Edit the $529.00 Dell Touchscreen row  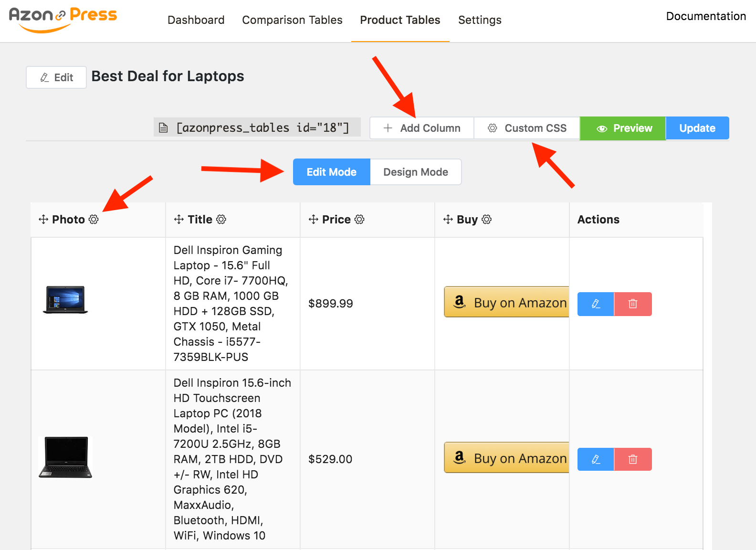tap(596, 459)
